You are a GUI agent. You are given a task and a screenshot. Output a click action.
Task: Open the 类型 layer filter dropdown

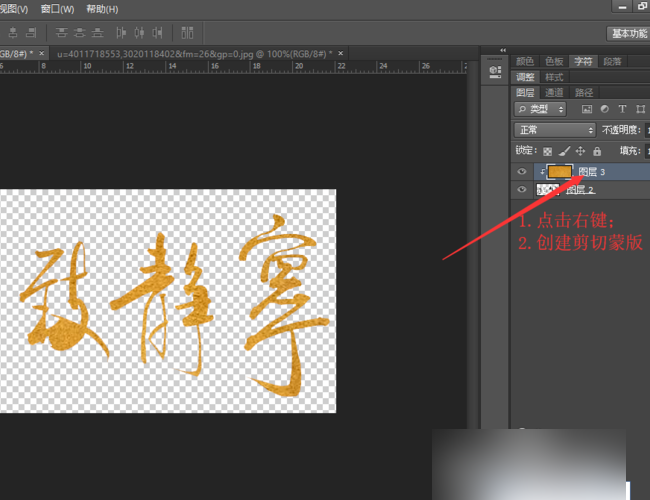pos(540,109)
